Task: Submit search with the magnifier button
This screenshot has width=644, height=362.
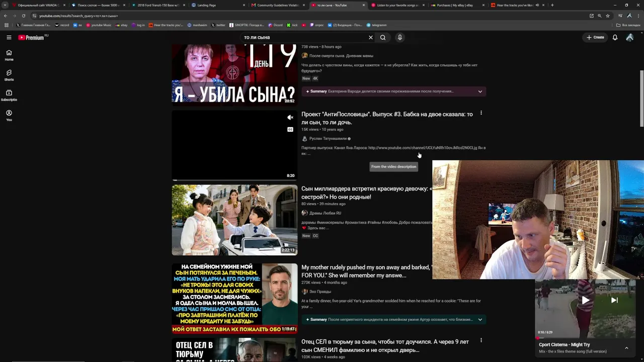Action: (x=383, y=37)
